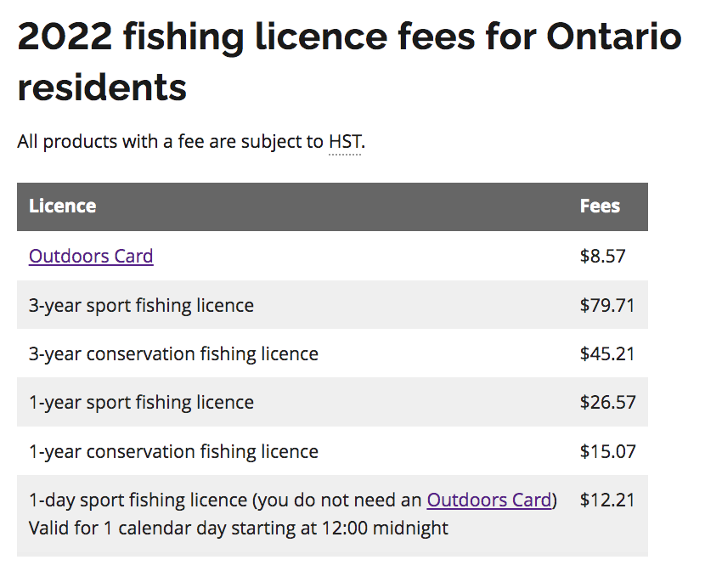Click the 'All products with a fee' sentence
This screenshot has height=588, width=705.
pyautogui.click(x=170, y=142)
